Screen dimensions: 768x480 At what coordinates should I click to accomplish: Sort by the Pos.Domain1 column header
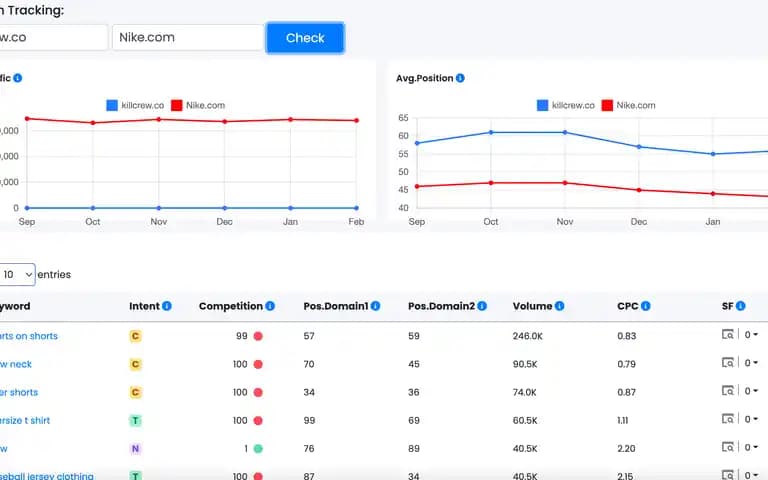pyautogui.click(x=336, y=306)
